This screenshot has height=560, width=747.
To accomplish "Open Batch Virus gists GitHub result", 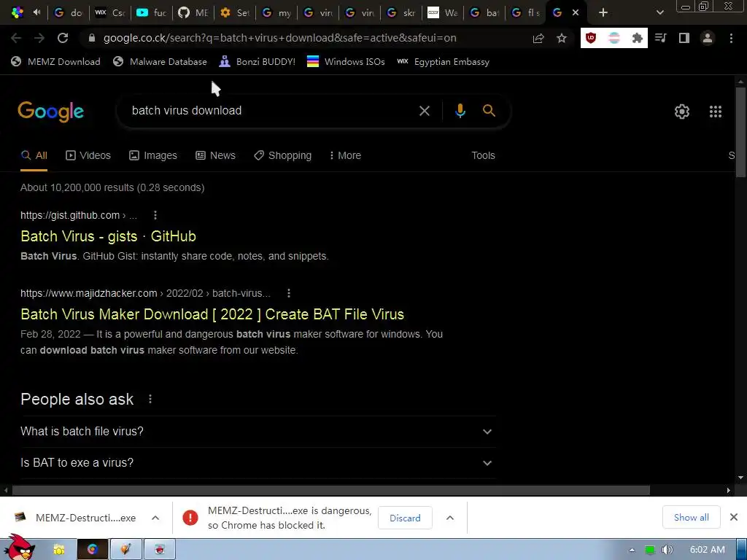I will click(x=108, y=236).
